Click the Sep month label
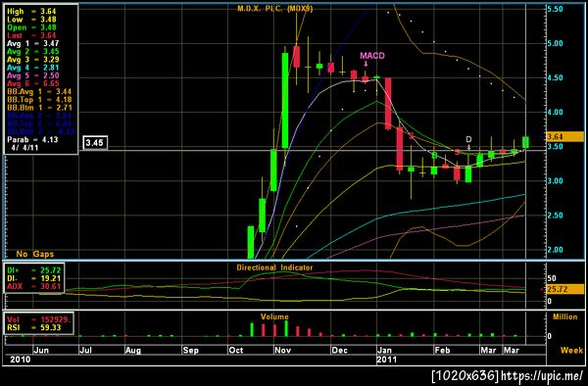This screenshot has height=386, width=588. (x=190, y=351)
